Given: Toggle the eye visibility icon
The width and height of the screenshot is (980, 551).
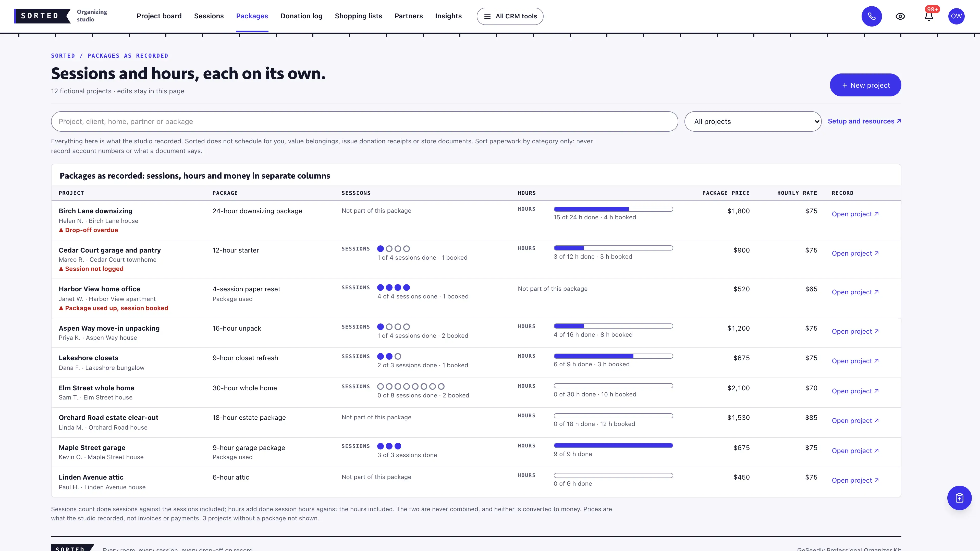Looking at the screenshot, I should coord(900,16).
